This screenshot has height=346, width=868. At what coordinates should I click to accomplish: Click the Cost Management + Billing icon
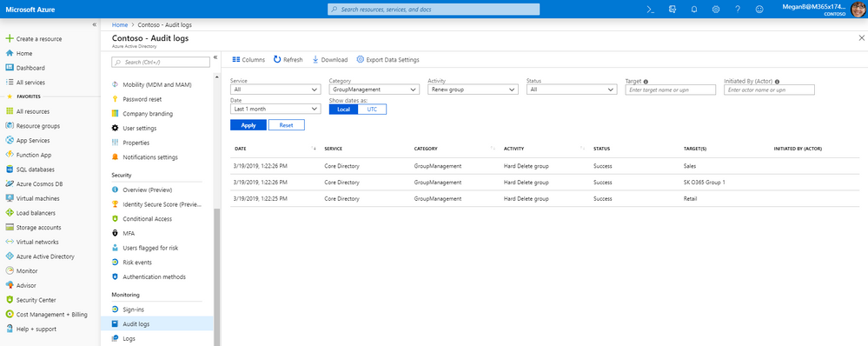pos(10,315)
